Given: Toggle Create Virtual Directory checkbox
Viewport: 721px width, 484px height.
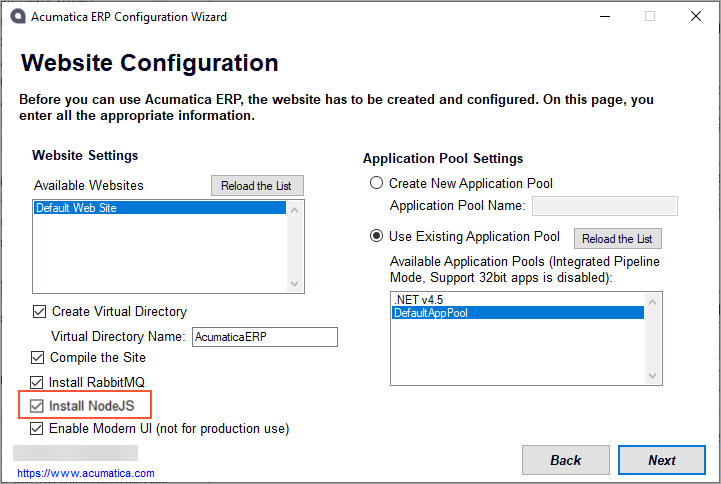Looking at the screenshot, I should click(40, 311).
